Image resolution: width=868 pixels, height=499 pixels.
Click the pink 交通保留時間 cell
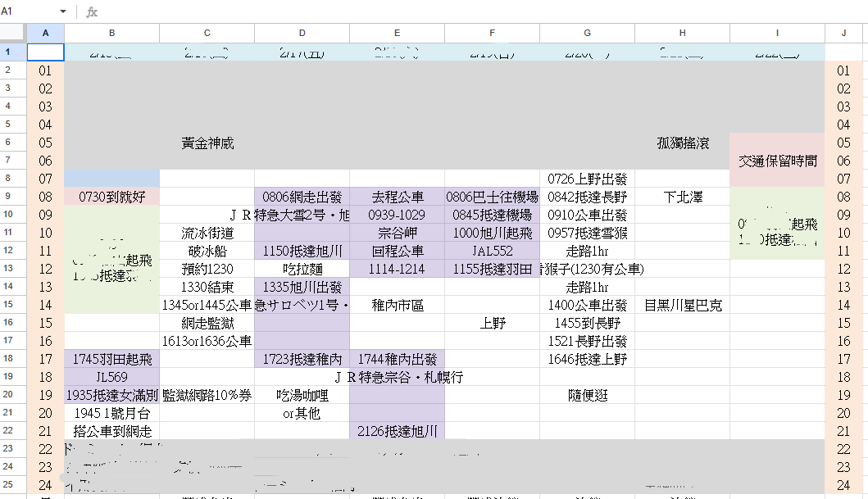[777, 161]
